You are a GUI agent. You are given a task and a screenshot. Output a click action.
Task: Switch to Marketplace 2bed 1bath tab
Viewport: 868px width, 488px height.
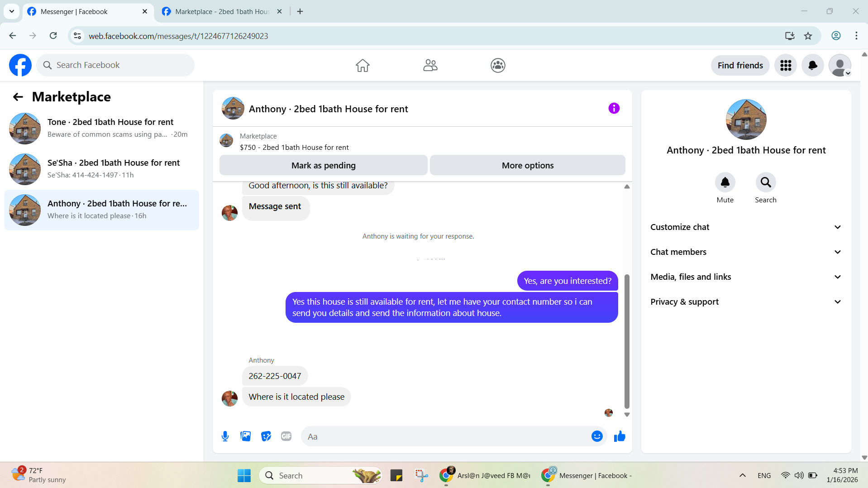coord(222,12)
